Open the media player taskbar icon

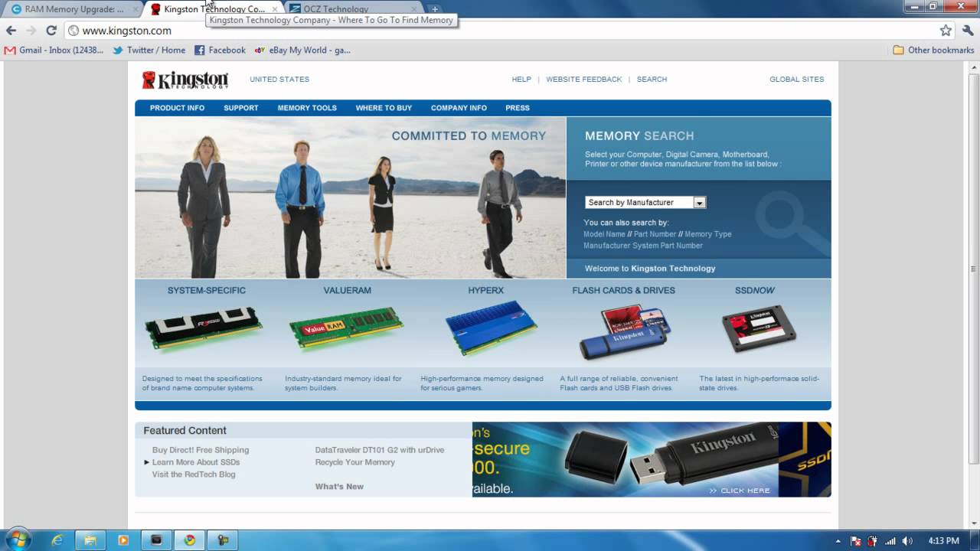[x=123, y=540]
